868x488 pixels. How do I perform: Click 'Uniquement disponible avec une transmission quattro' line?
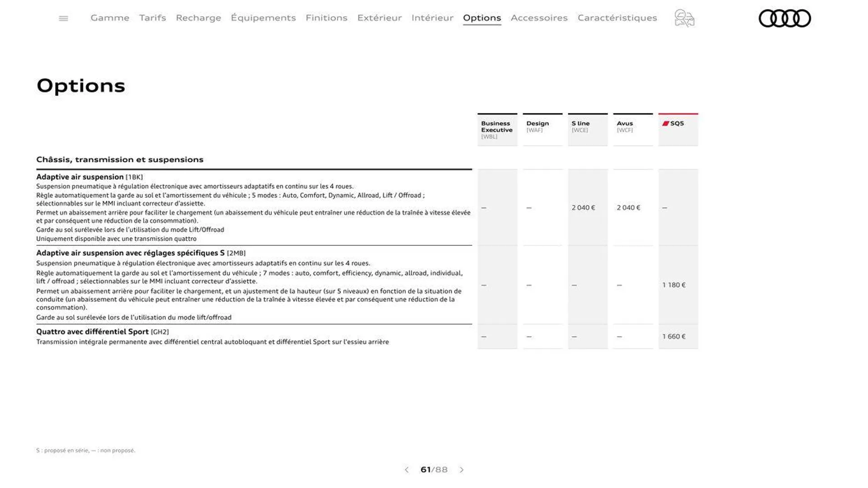coord(116,239)
